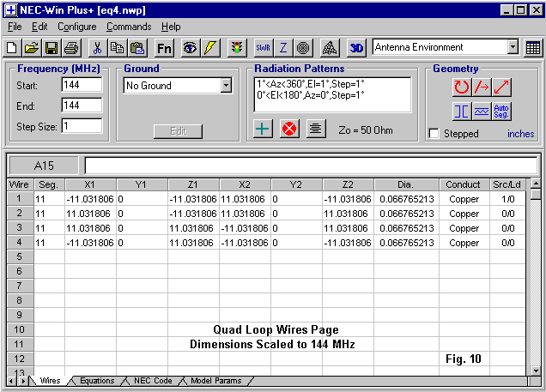Add a radiation pattern with plus icon
Image resolution: width=546 pixels, height=392 pixels.
264,129
